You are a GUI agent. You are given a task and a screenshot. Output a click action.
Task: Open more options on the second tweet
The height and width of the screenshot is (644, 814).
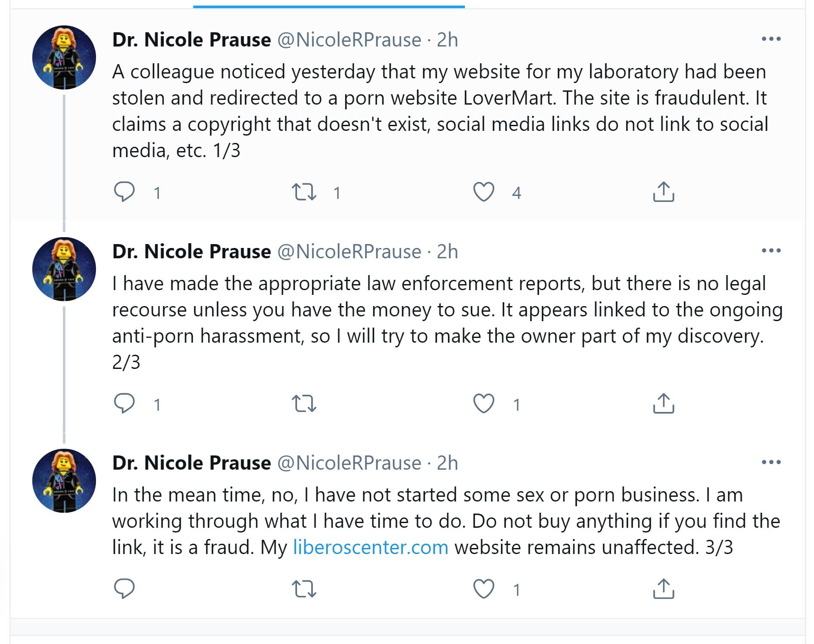pyautogui.click(x=771, y=251)
